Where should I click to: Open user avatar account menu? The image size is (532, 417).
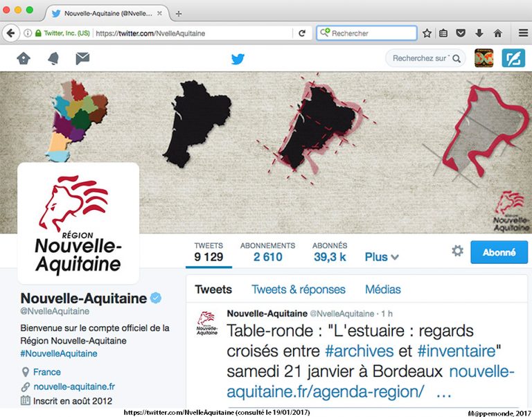pyautogui.click(x=484, y=58)
